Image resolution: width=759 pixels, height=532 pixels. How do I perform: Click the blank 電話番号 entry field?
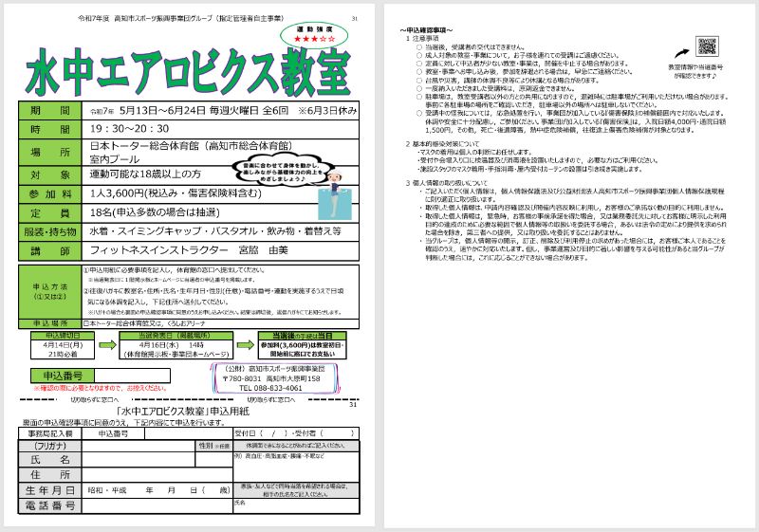(x=157, y=505)
